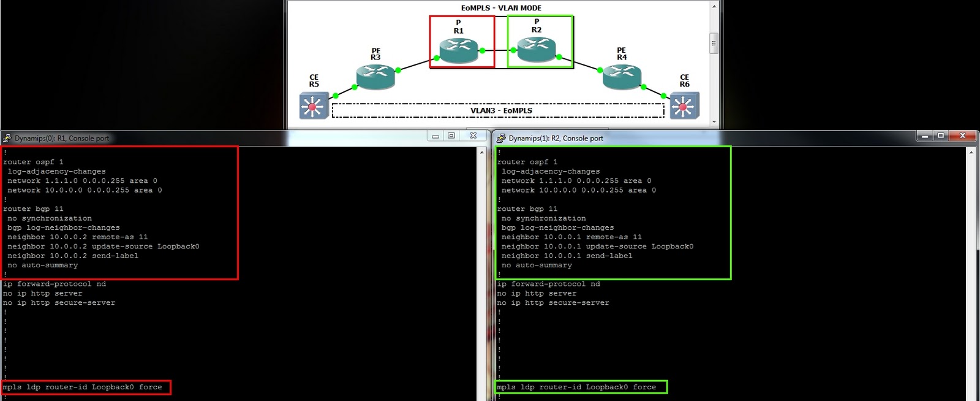Screen dimensions: 980x401
Task: Select the R2 router icon in topology
Action: (537, 50)
